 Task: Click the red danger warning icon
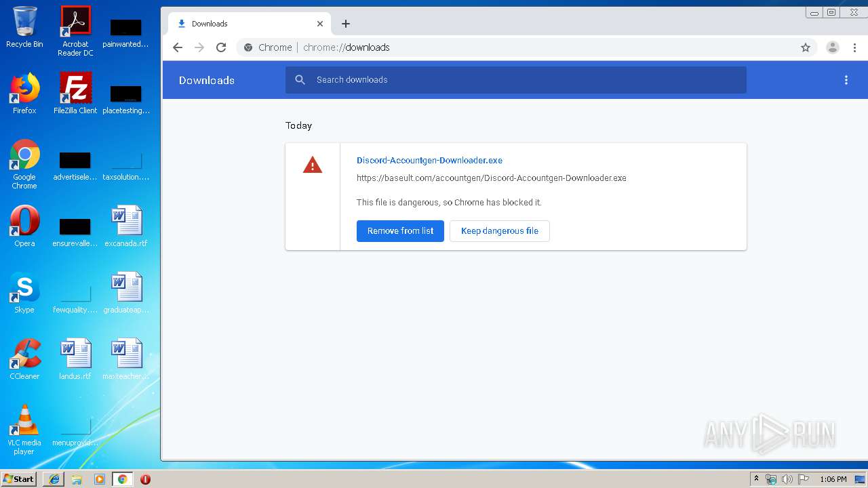(313, 165)
